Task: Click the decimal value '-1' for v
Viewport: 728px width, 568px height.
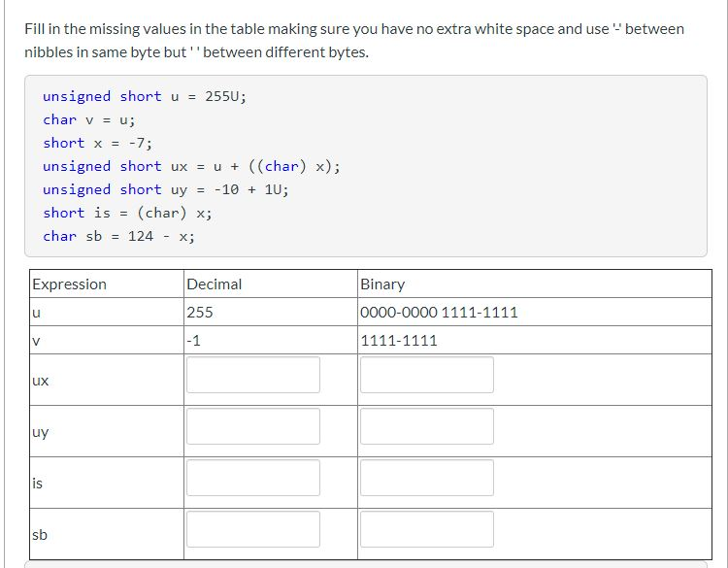Action: click(x=193, y=341)
